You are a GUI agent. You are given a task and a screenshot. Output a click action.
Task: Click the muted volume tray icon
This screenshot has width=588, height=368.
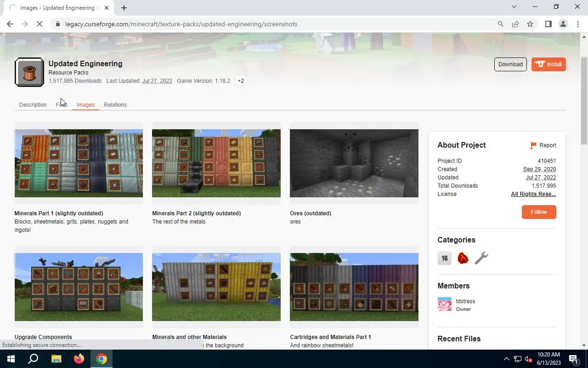[529, 359]
